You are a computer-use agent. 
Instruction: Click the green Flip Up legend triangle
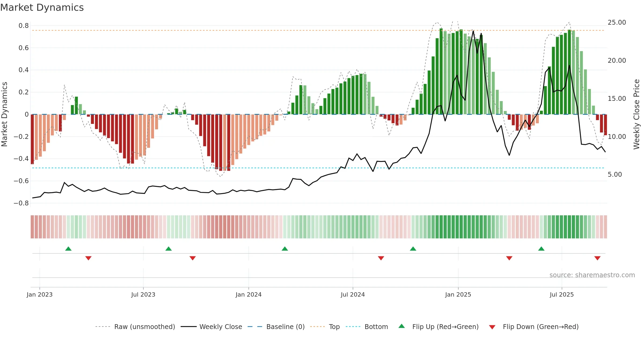pyautogui.click(x=402, y=326)
